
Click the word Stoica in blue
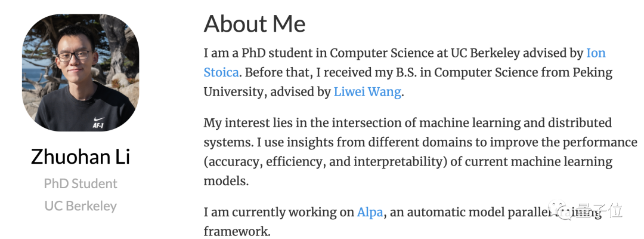pyautogui.click(x=221, y=72)
